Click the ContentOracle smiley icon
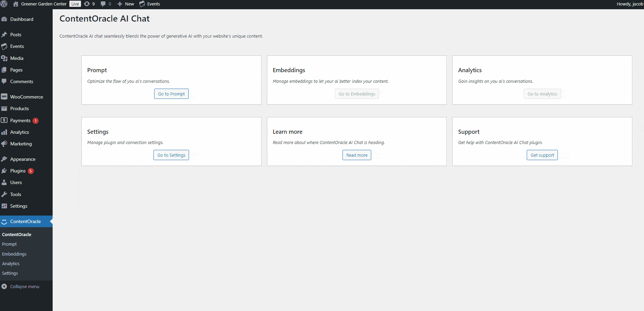 click(4, 222)
